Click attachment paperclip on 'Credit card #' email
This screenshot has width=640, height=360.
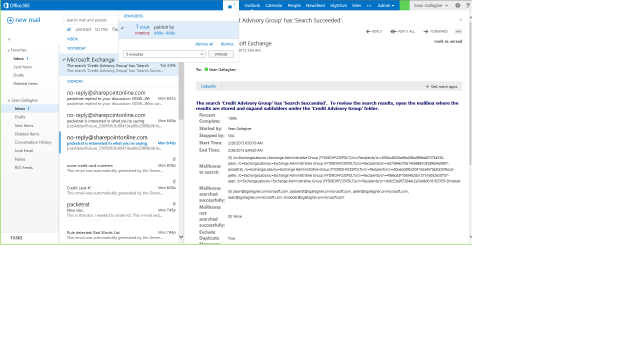(x=174, y=182)
